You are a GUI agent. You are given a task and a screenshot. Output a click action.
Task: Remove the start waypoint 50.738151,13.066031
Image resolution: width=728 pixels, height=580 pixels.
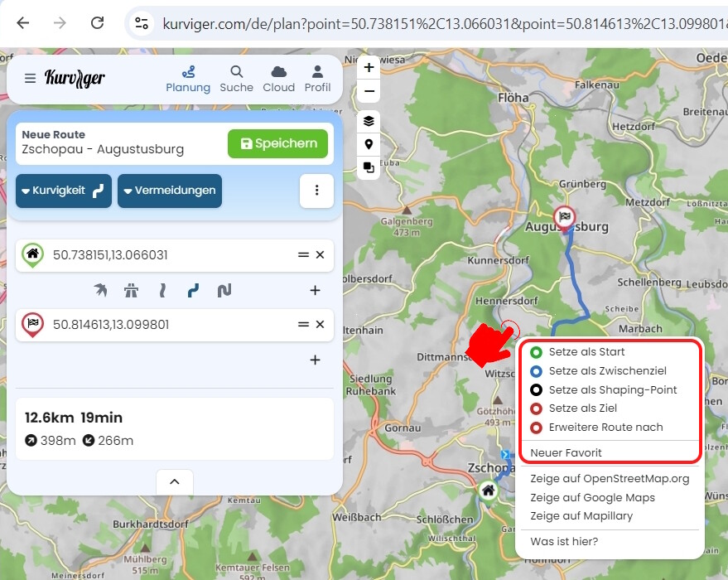point(320,255)
